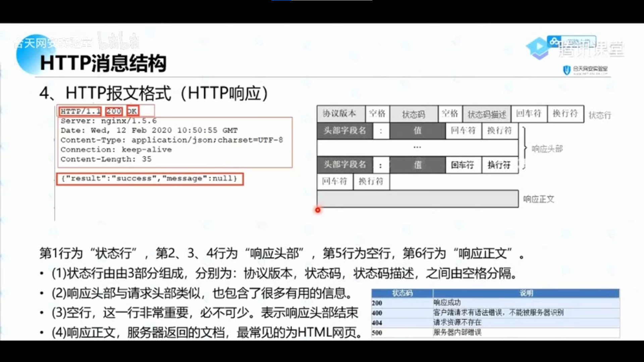The image size is (644, 362).
Task: Click the Hetian shield logo icon
Action: pos(567,70)
